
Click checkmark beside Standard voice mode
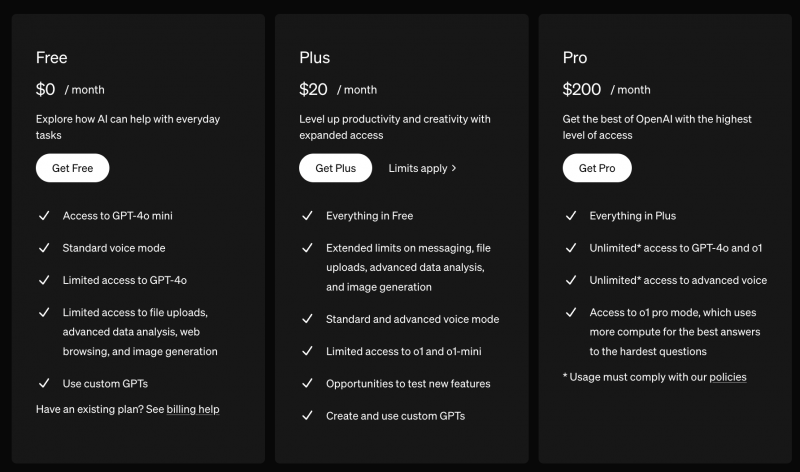pos(44,247)
